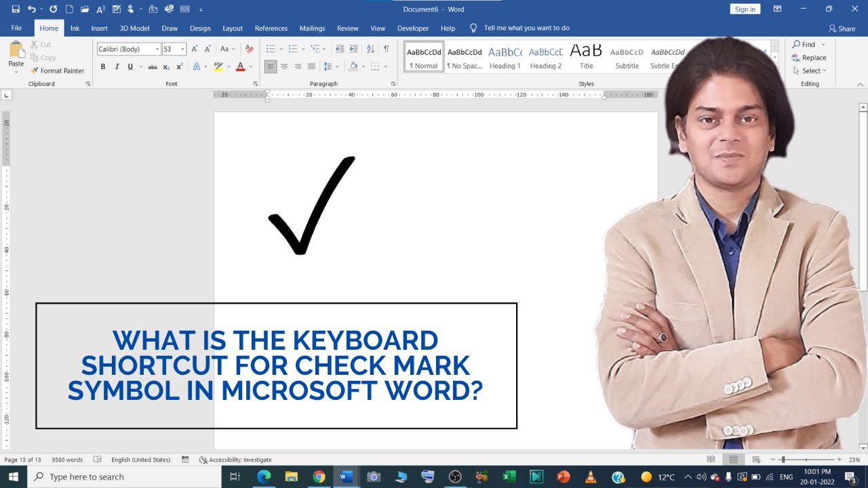Expand the Paragraph dialog launcher
Viewport: 868px width, 488px height.
click(x=393, y=84)
